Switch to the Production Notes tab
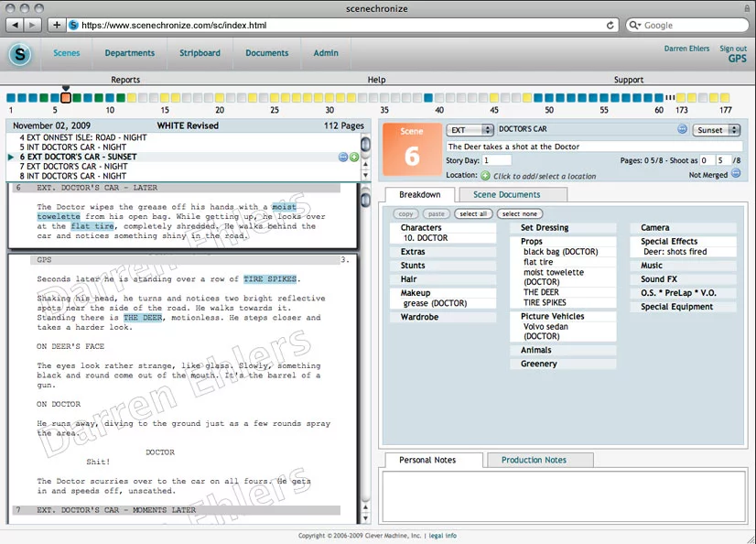 click(539, 460)
